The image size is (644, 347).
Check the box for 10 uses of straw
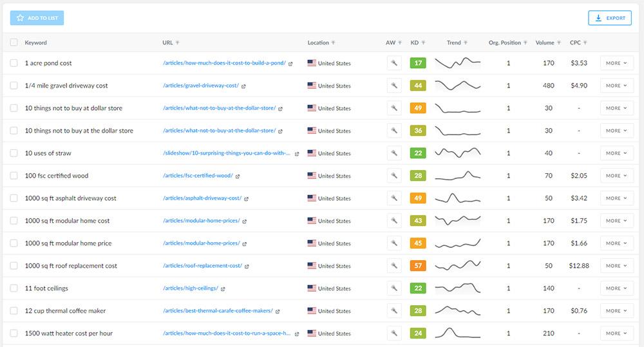14,153
